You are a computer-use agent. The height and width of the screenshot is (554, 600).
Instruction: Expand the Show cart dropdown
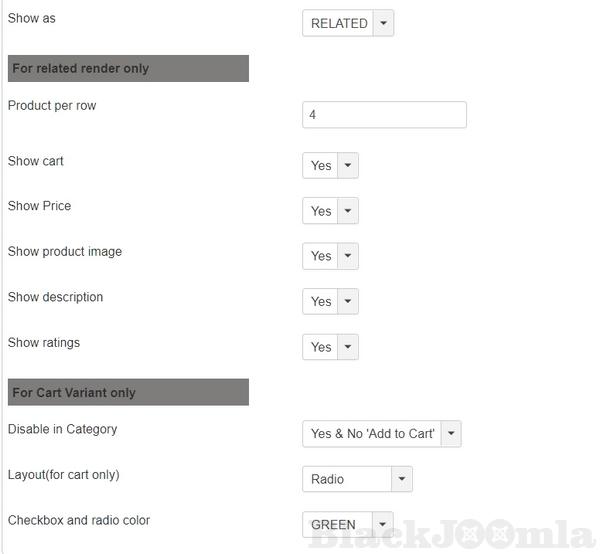pos(321,166)
